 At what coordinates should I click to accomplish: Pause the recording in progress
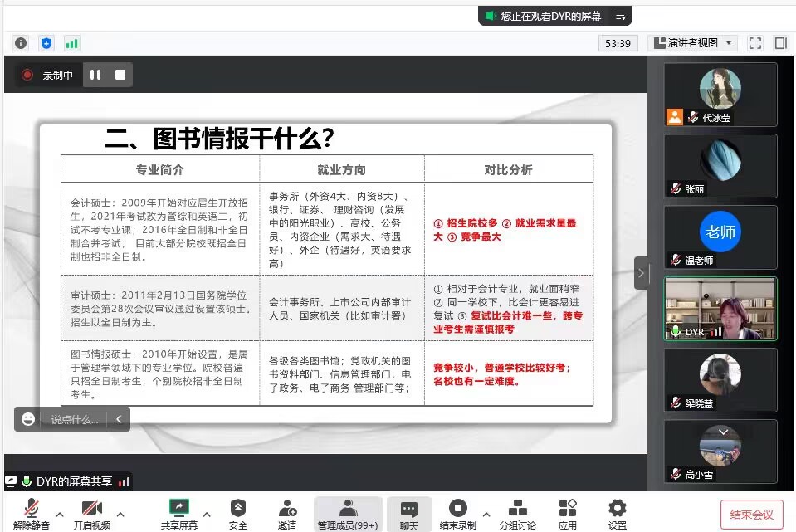coord(95,75)
